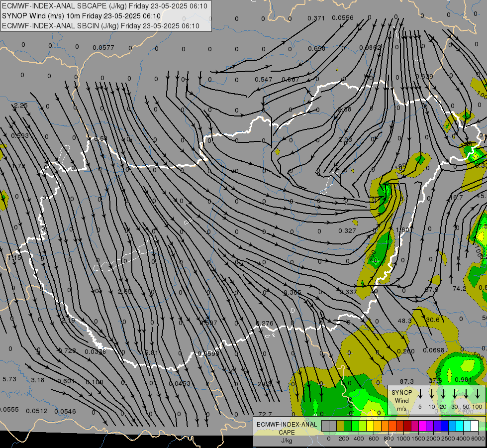Click the 50 m/s wind arrow in legend
Screen dimensions: 487x448
(466, 393)
